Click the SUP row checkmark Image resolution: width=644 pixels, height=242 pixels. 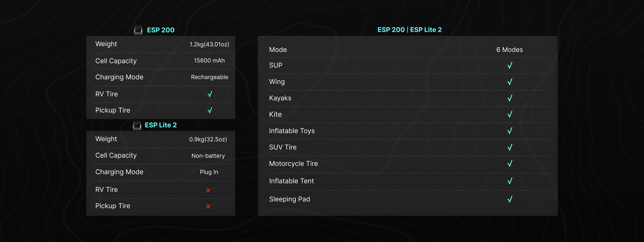coord(510,65)
